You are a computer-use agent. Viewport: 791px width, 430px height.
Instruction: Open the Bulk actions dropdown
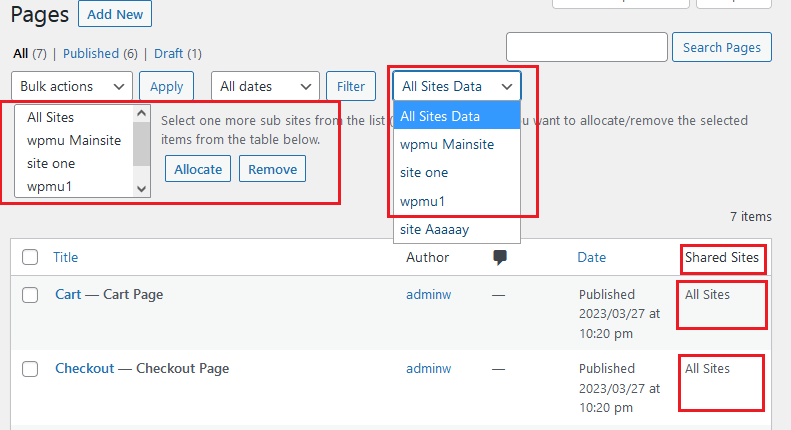coord(71,87)
